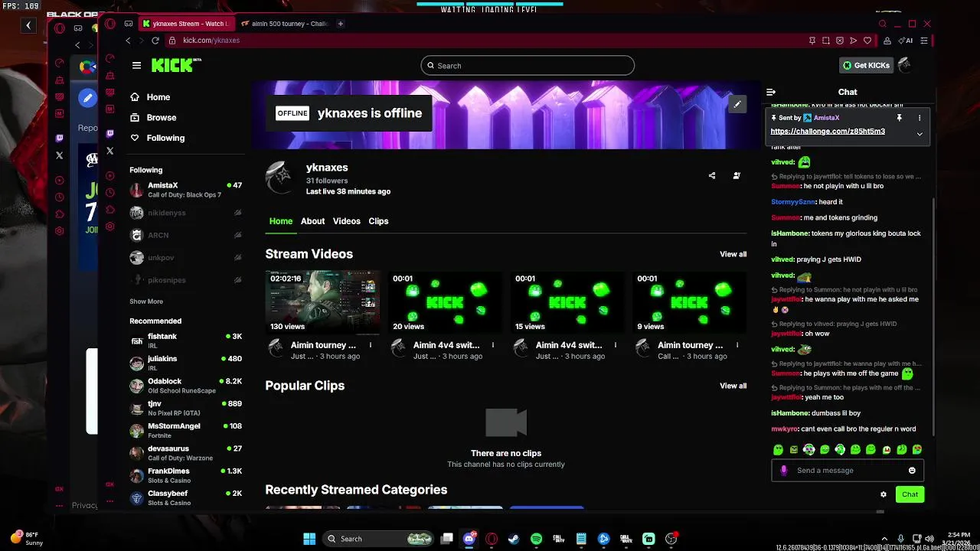Click the purple microphone icon in chat input
Viewport: 980px width, 551px height.
pos(783,471)
